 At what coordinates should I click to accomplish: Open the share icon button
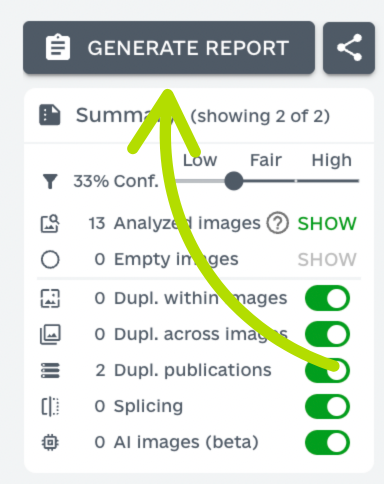pos(349,48)
